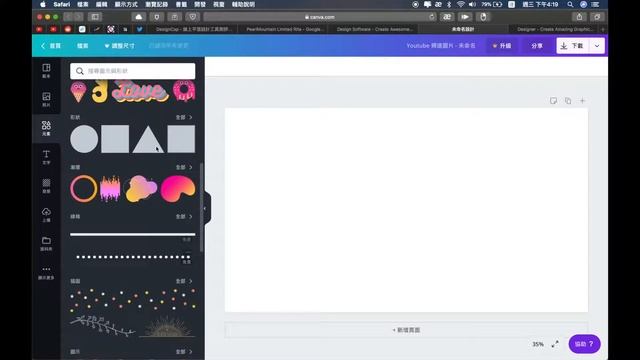Open the 35% zoom level control
This screenshot has height=360, width=640.
tap(538, 344)
